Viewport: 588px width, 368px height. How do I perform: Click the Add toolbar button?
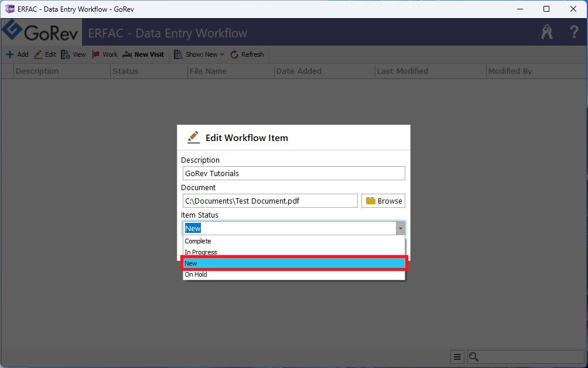point(17,54)
